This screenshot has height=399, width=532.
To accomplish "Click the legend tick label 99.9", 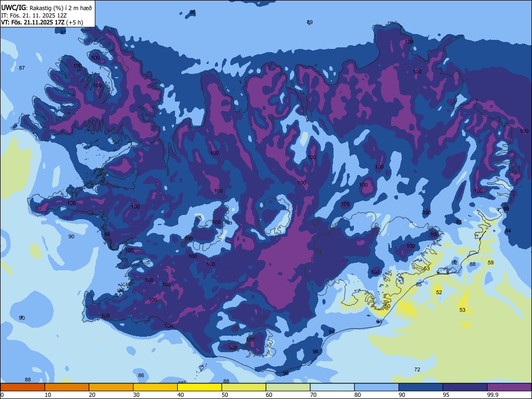I will tap(492, 395).
